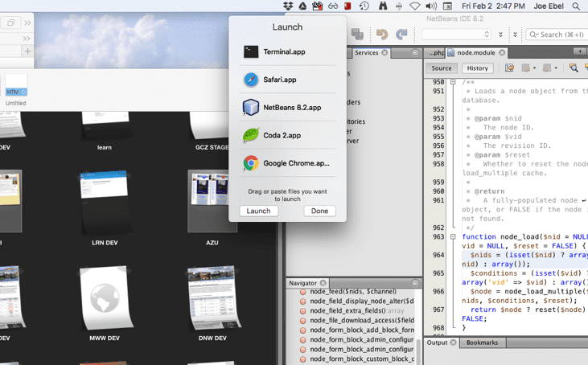Collapse code fold at line 963
This screenshot has height=365, width=588.
pyautogui.click(x=453, y=236)
